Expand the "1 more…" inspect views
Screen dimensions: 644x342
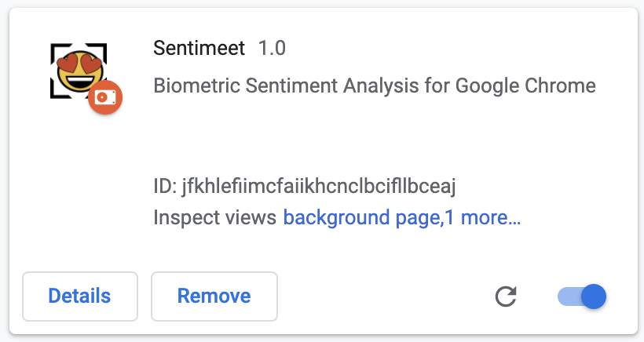[x=483, y=217]
